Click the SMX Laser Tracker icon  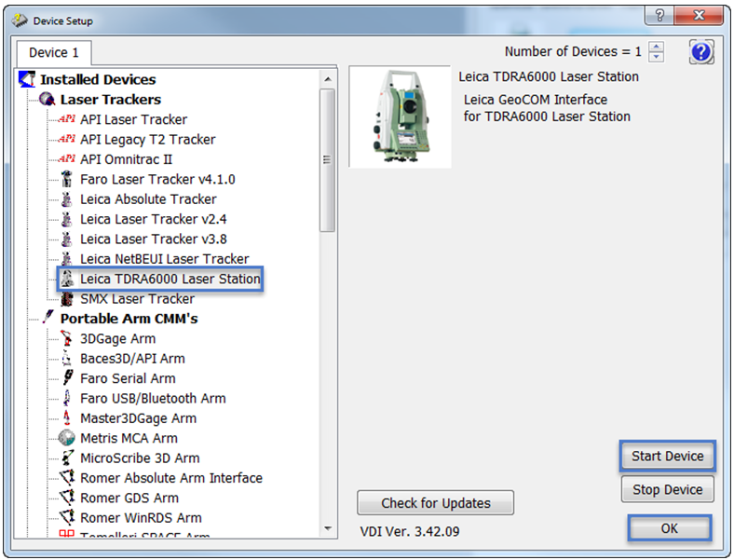pos(67,299)
